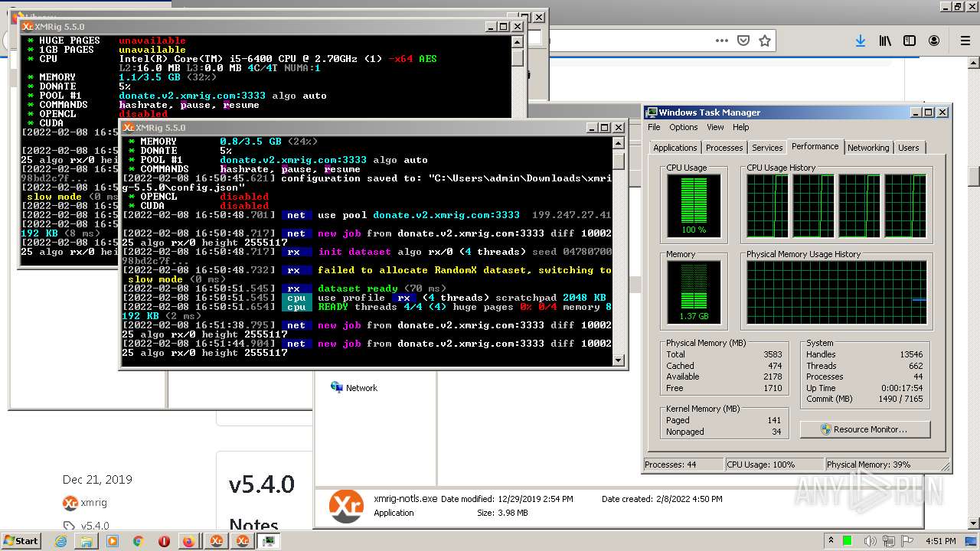Viewport: 980px width, 551px height.
Task: Switch to Services tab
Action: point(767,148)
